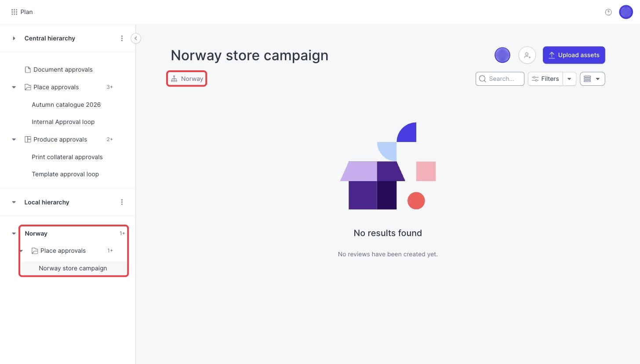640x364 pixels.
Task: Expand the Central hierarchy section
Action: [14, 38]
